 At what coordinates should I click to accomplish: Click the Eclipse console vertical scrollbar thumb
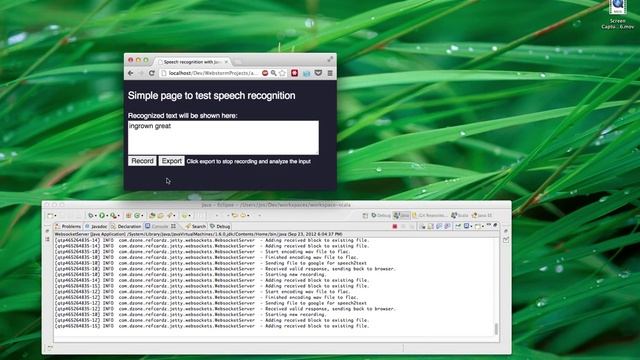click(x=496, y=329)
